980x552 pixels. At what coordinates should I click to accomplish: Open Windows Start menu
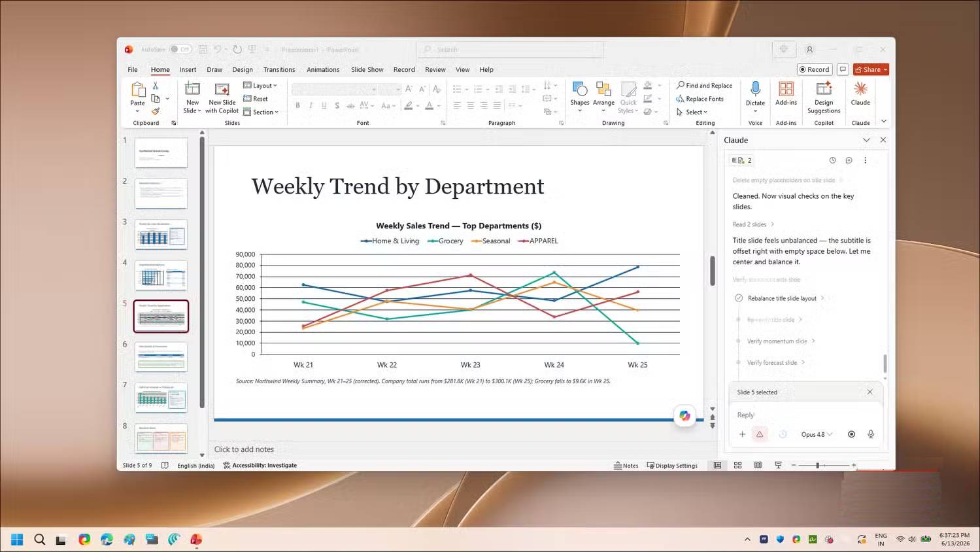(17, 540)
